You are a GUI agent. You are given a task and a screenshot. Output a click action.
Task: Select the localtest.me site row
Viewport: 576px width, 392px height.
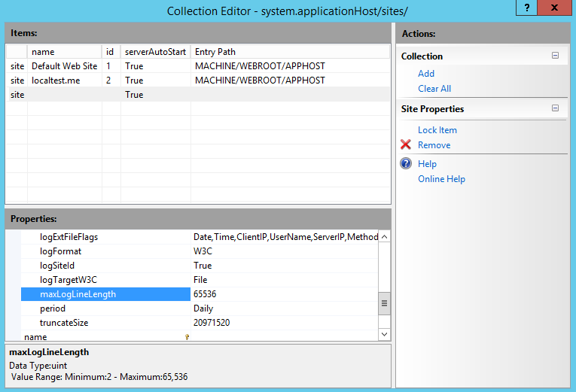(x=198, y=81)
